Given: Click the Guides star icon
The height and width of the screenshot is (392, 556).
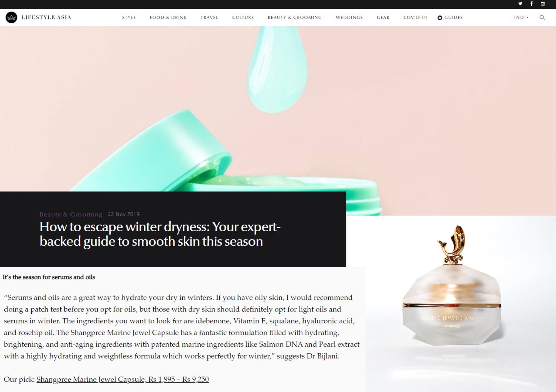Looking at the screenshot, I should tap(440, 18).
